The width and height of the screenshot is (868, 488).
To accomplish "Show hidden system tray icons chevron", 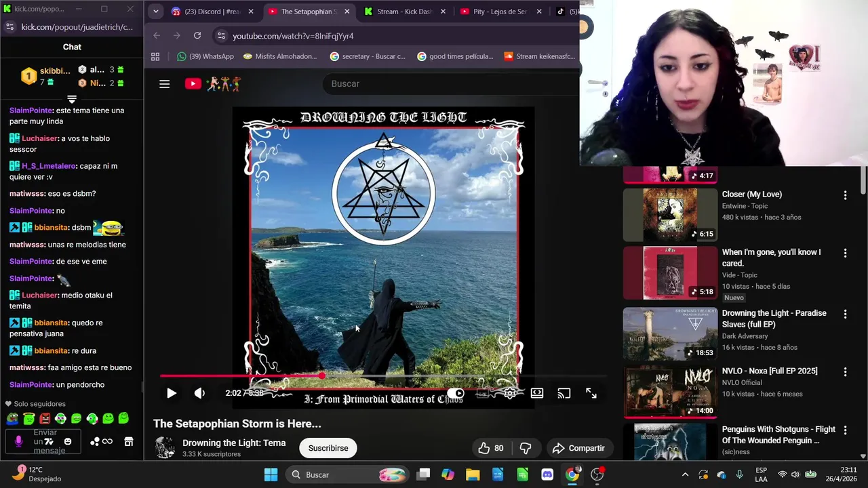I will pos(685,474).
